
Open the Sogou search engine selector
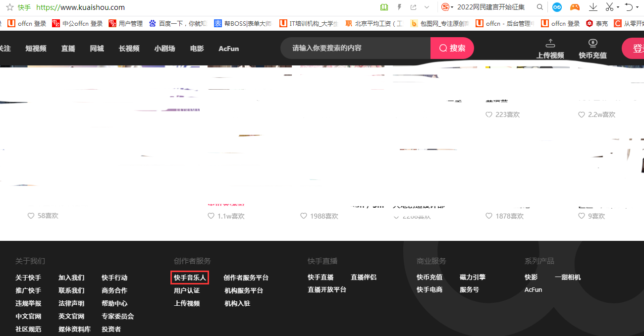click(x=447, y=7)
